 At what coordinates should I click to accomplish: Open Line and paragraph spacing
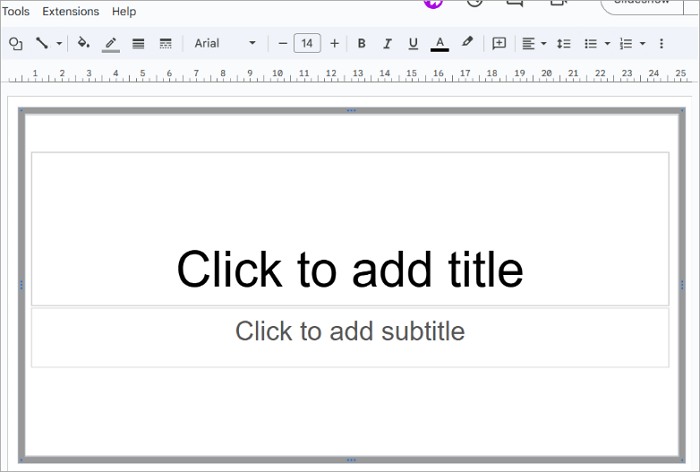tap(563, 43)
